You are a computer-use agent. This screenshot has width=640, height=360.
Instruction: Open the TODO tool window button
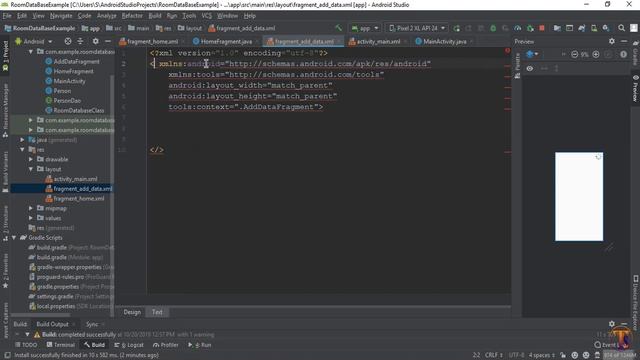click(26, 345)
